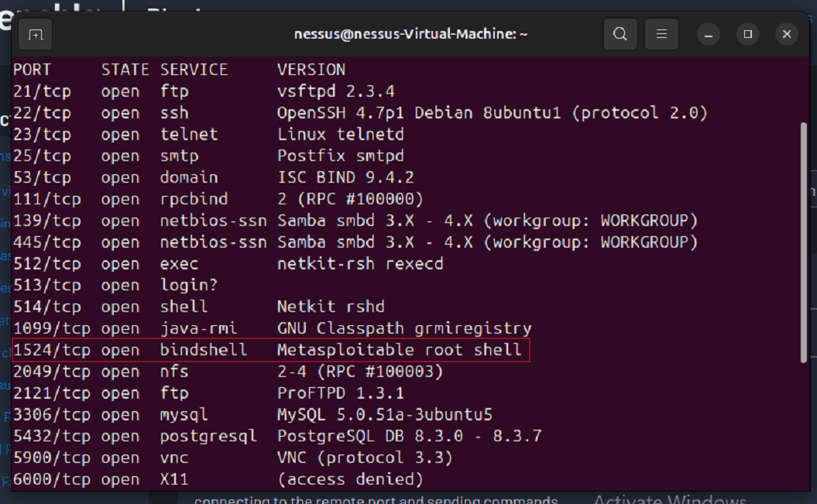Click port 53/tcp text

(x=42, y=177)
